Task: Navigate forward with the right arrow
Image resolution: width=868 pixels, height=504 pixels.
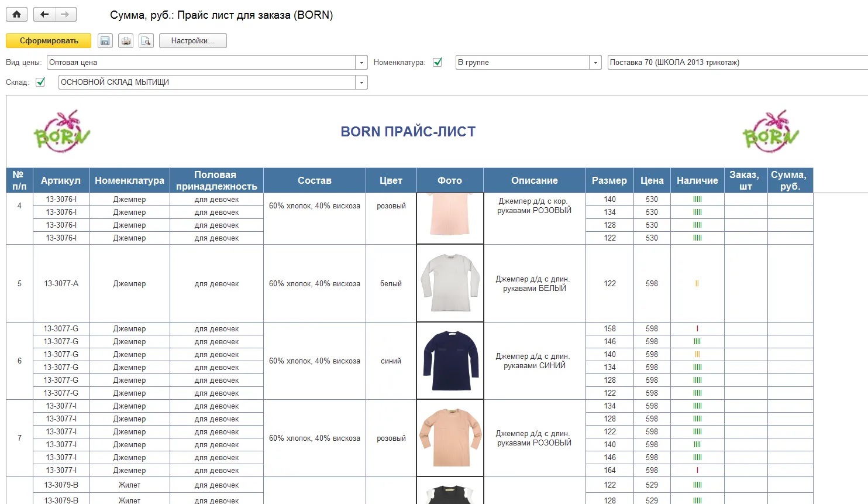Action: pyautogui.click(x=66, y=15)
